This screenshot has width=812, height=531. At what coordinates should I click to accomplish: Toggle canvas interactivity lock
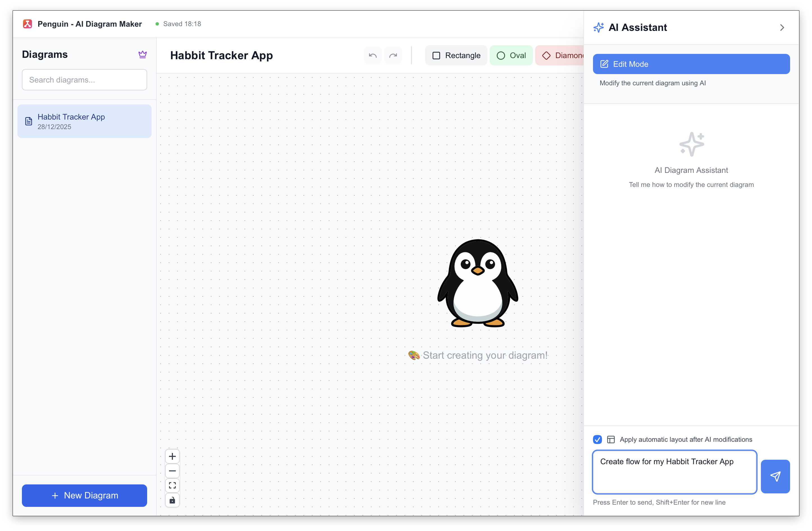(172, 500)
